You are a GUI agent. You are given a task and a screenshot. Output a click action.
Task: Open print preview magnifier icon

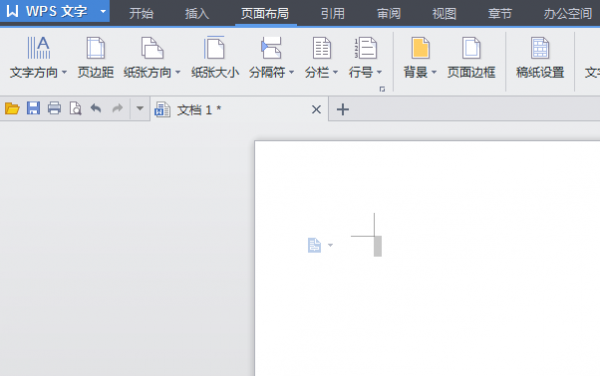click(75, 109)
